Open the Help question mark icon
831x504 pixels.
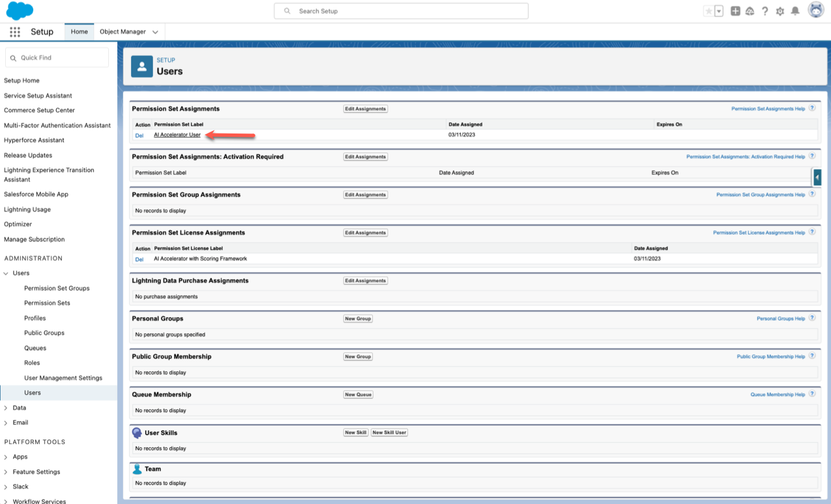(x=765, y=11)
